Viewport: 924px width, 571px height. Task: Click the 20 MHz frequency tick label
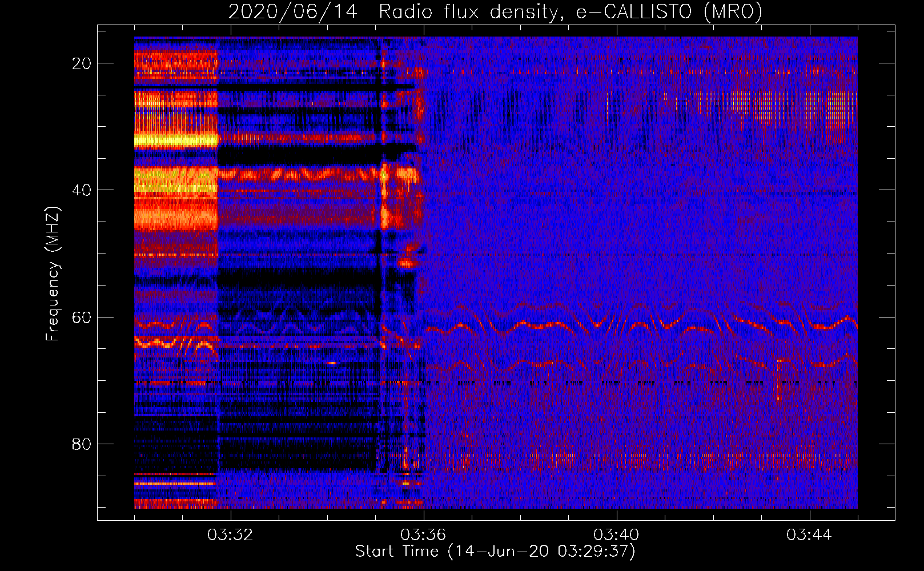[82, 63]
